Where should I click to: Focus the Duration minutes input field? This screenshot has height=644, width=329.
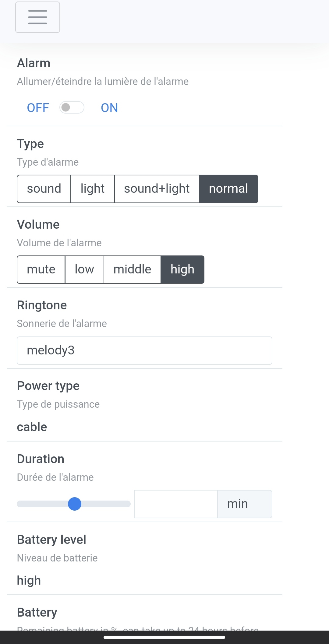coord(176,504)
